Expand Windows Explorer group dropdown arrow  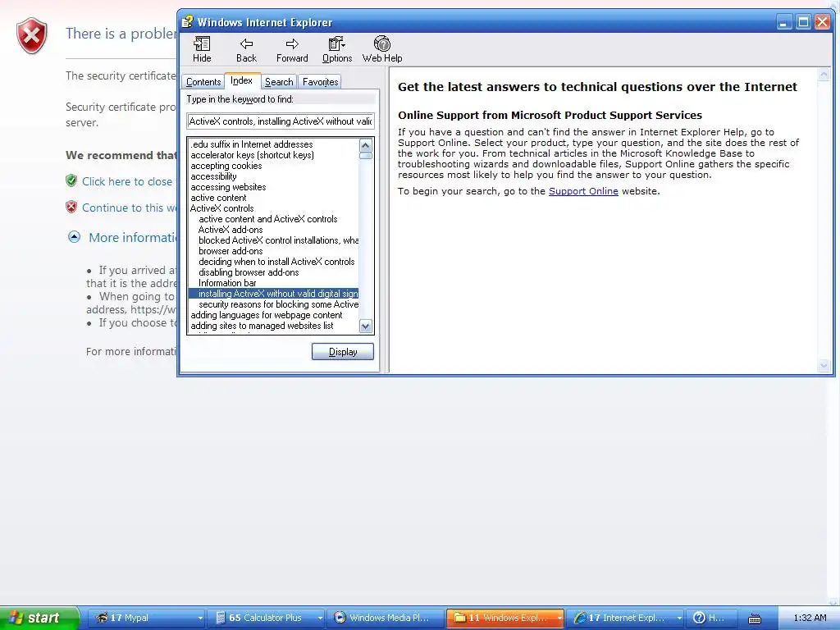tap(559, 619)
